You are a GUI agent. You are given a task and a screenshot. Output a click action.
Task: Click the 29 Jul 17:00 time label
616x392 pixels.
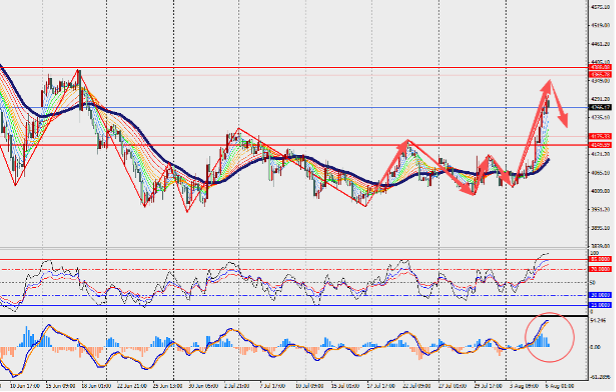pyautogui.click(x=489, y=386)
